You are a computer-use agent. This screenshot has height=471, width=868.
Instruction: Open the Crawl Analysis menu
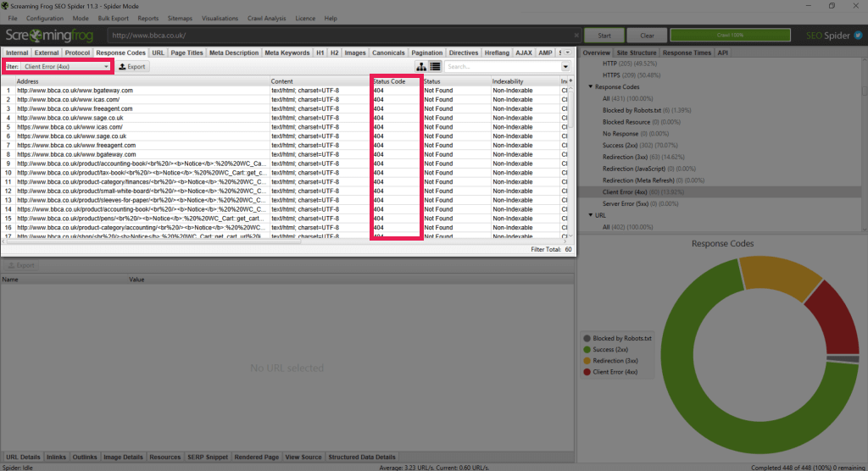[x=267, y=19]
